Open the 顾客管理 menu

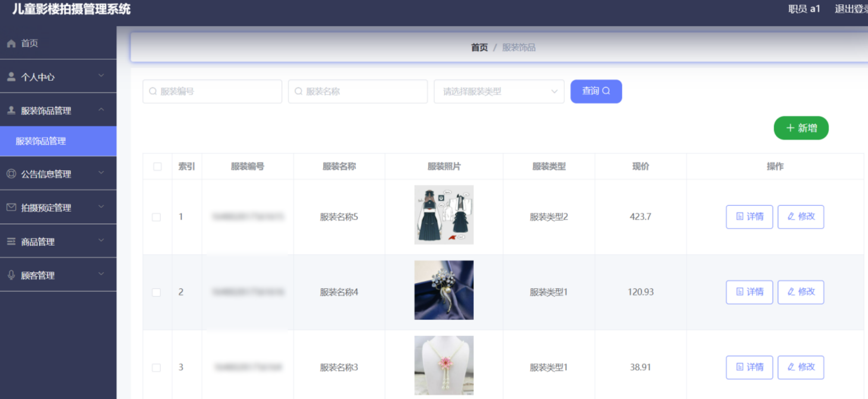pyautogui.click(x=58, y=275)
